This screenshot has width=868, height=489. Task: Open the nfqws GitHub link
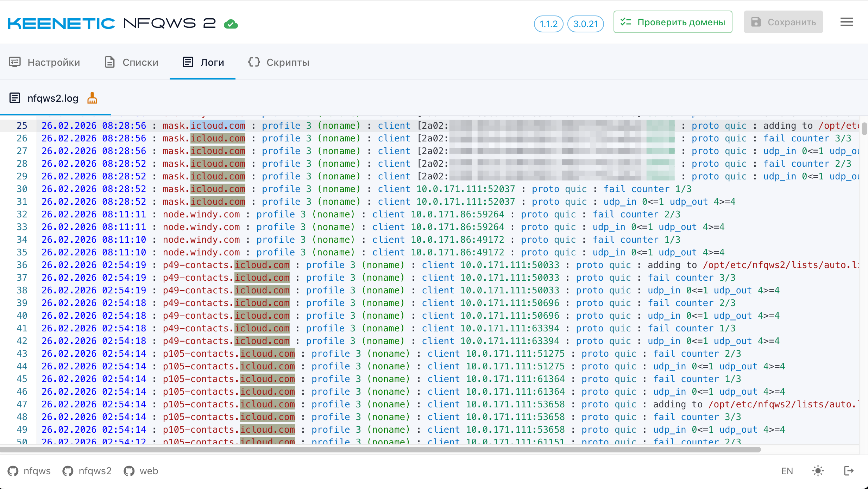tap(29, 471)
